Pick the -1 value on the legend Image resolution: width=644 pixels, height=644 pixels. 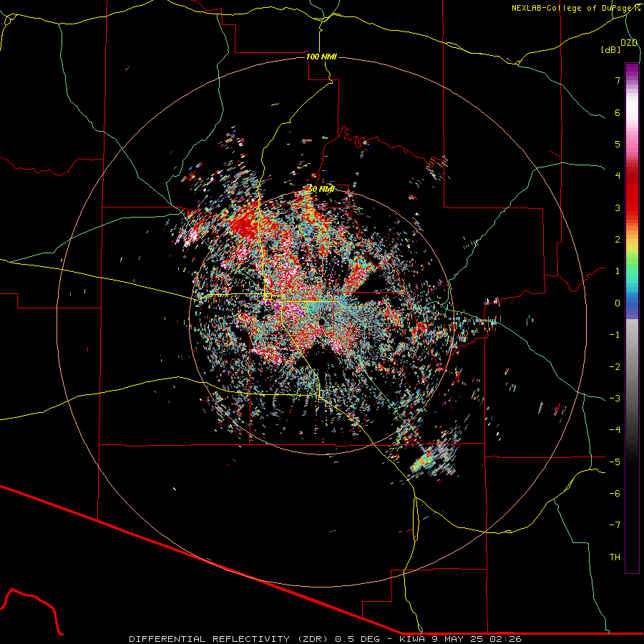pos(615,335)
